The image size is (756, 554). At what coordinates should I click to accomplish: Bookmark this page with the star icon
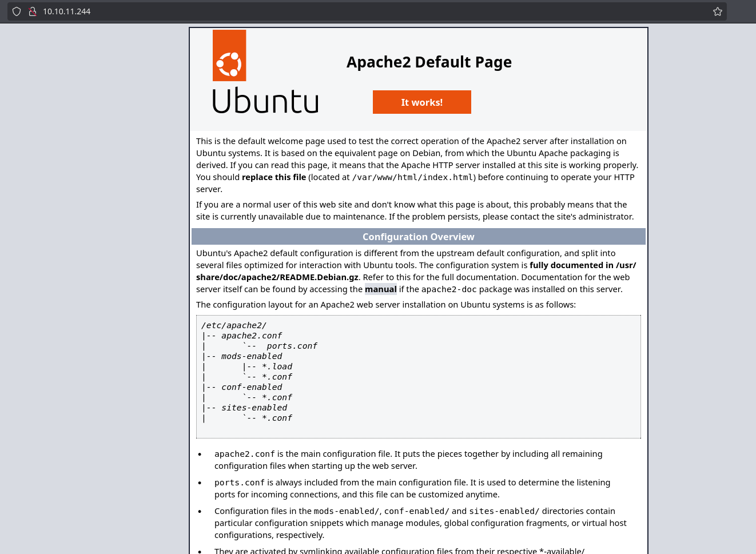coord(718,11)
